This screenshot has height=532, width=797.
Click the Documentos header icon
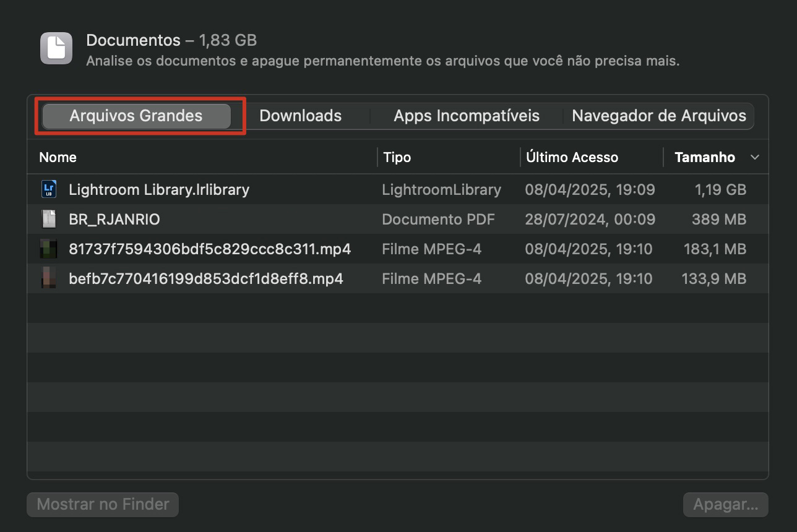pos(56,48)
